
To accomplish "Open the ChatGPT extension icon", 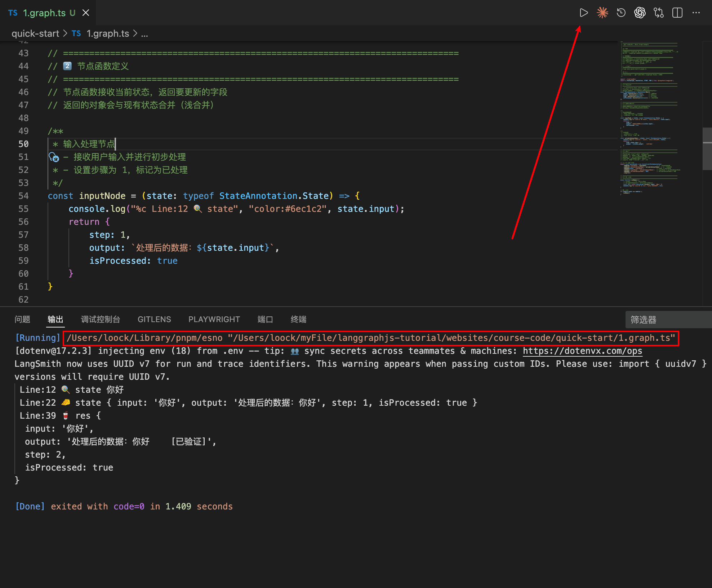I will click(640, 13).
